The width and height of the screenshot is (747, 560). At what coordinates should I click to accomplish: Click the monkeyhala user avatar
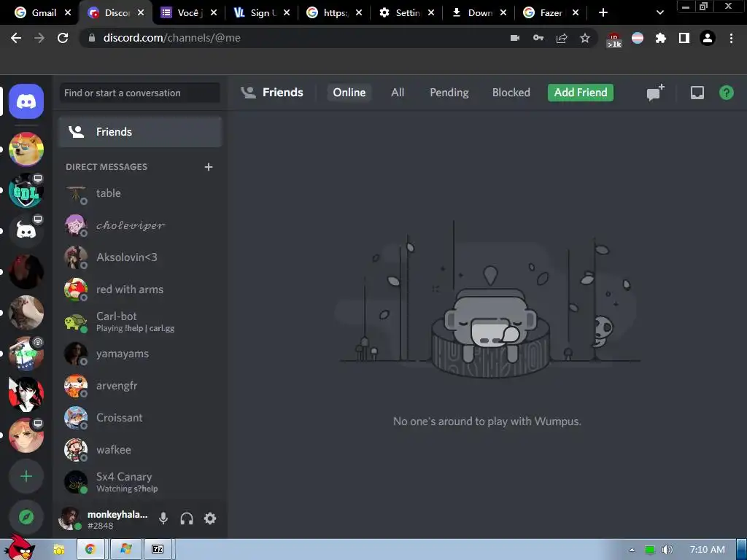[69, 518]
